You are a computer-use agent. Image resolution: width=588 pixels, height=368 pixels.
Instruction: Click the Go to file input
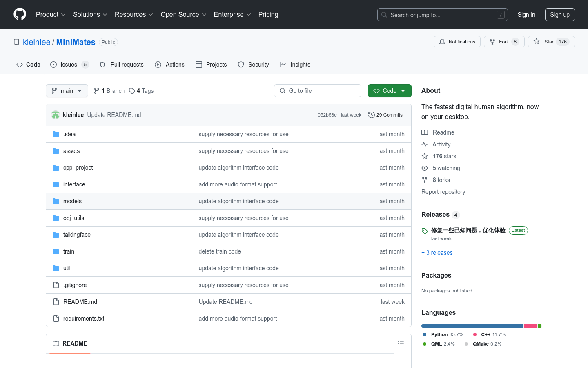tap(318, 91)
